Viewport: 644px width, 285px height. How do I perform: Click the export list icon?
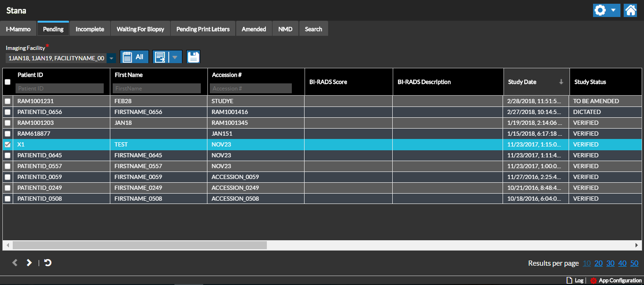[x=161, y=57]
